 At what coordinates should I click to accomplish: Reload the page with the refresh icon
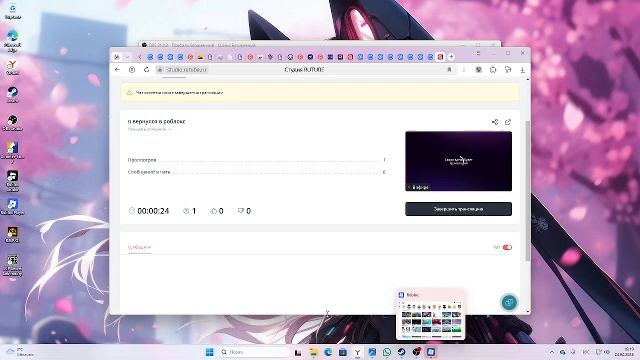147,70
